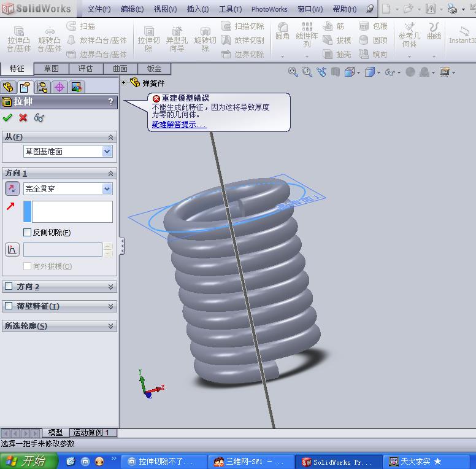Expand the 方向 2 section chevron
Screen dimensions: 476x469
(111, 287)
